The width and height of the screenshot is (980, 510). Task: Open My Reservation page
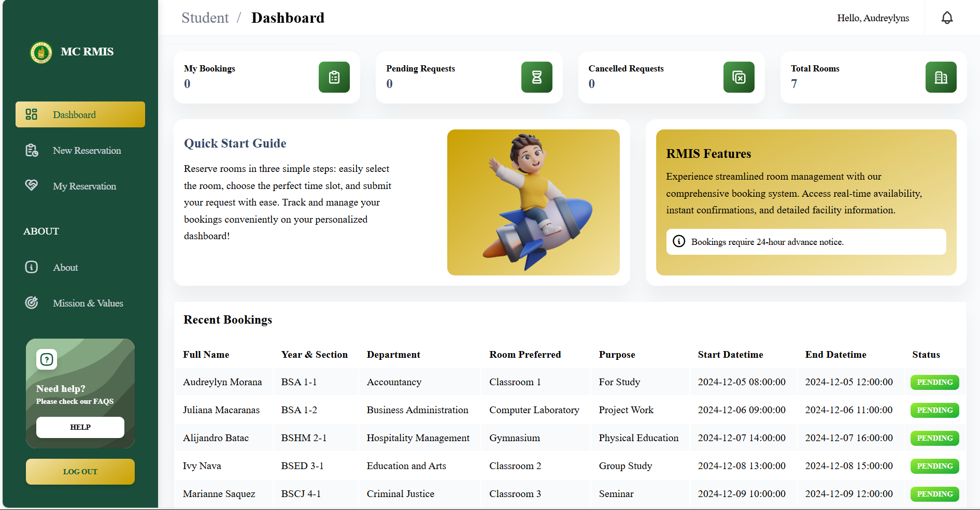[x=80, y=186]
